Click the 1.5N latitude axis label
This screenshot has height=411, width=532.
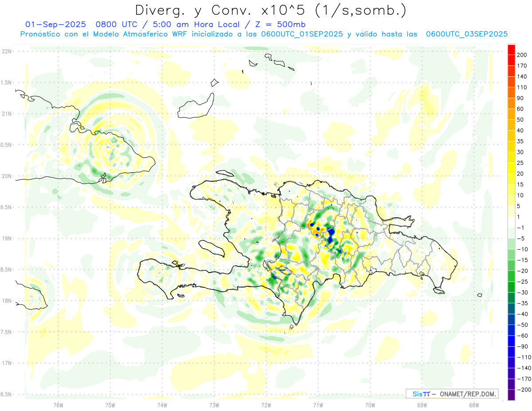coord(6,82)
